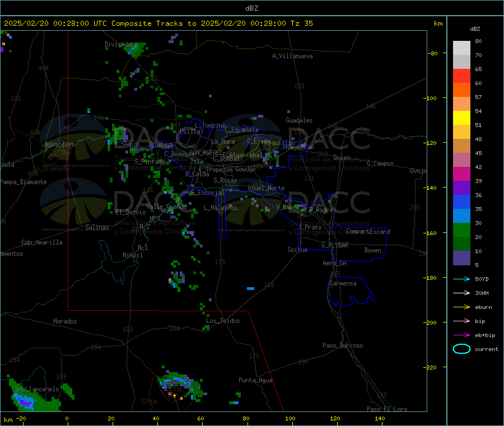Click the 'current' legend label
Viewport: 504px width, 426px height.
click(x=487, y=349)
